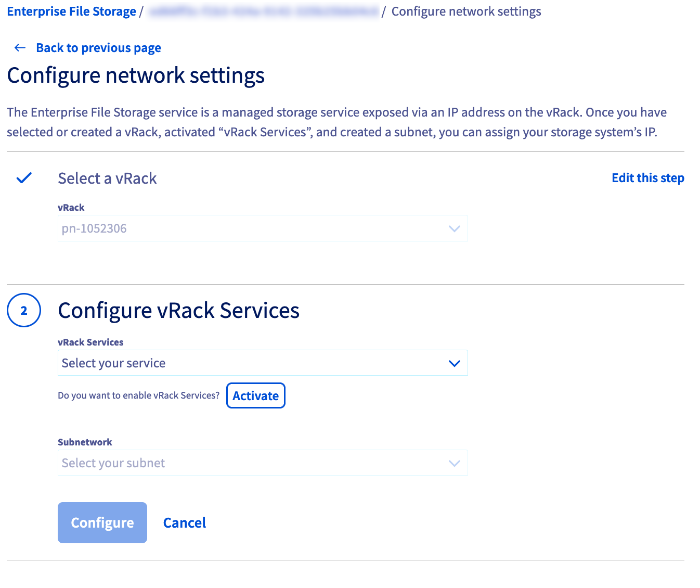This screenshot has width=700, height=588.
Task: Click the back arrow icon
Action: pos(19,47)
